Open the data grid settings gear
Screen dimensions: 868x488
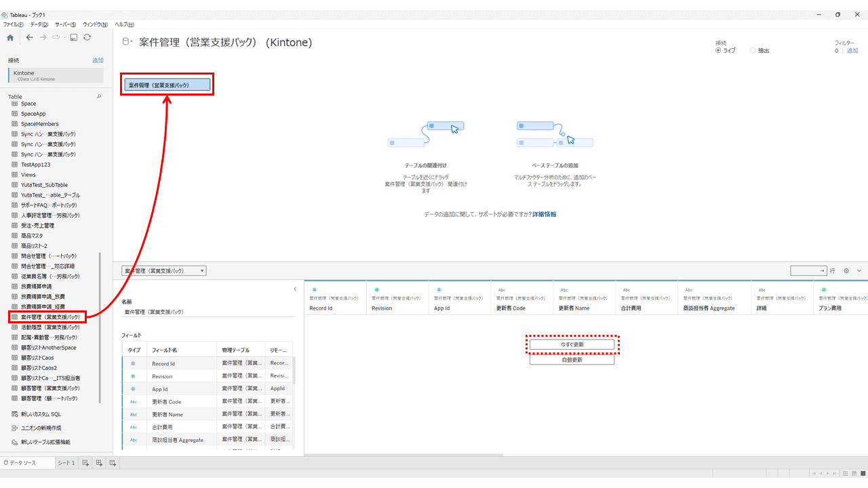[x=846, y=270]
